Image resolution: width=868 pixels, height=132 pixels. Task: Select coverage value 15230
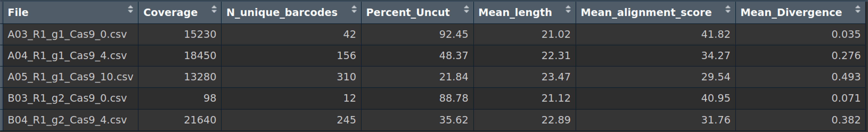pos(200,34)
